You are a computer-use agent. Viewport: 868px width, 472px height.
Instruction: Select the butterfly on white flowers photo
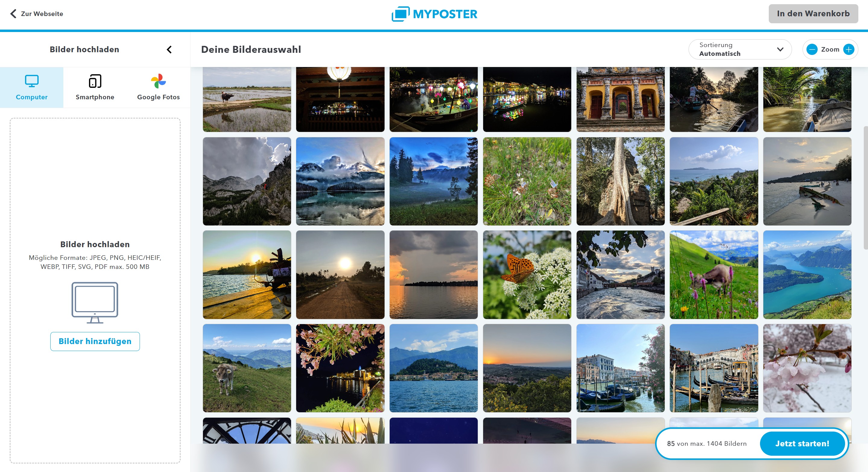click(527, 275)
